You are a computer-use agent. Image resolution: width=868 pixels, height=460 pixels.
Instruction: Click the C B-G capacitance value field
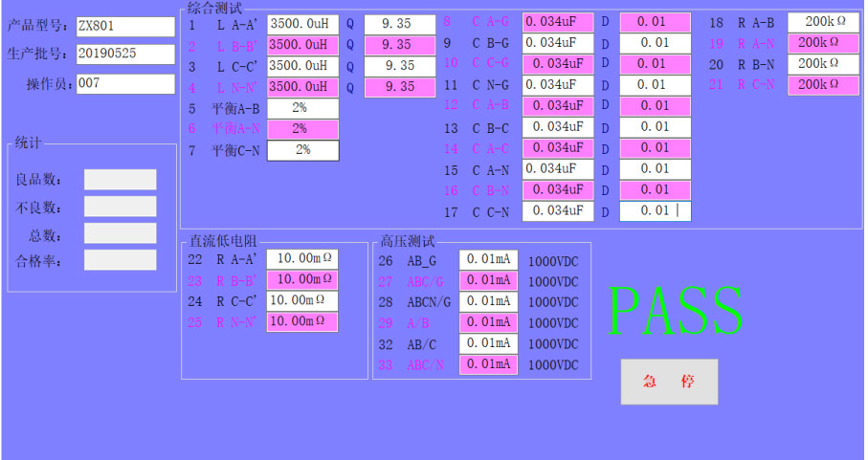557,43
